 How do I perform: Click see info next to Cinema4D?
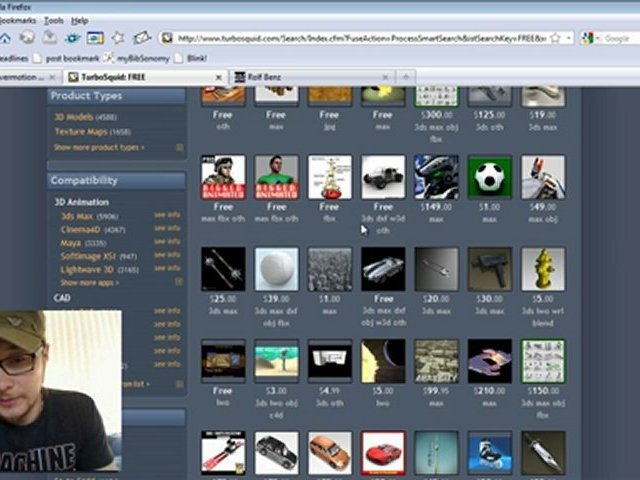[x=167, y=228]
